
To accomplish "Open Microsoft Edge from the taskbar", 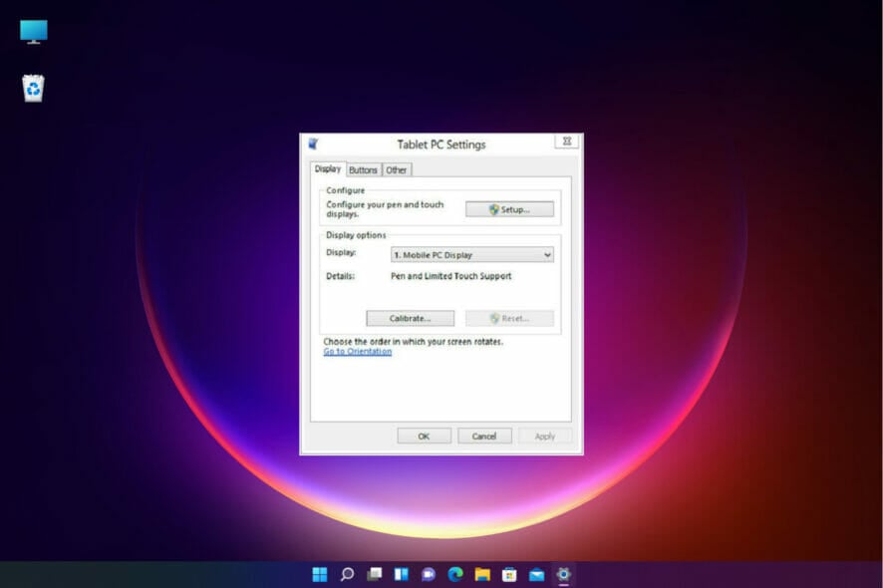I will pos(454,575).
